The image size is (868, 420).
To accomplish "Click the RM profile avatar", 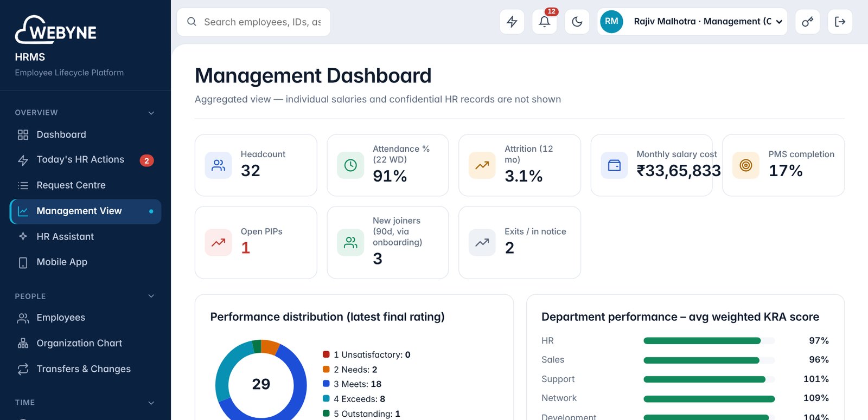I will (611, 22).
